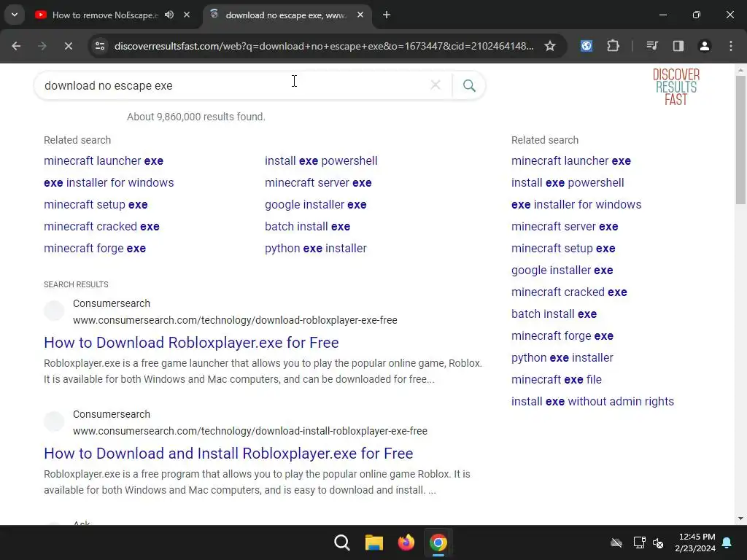Clear the search box with the X

point(436,85)
